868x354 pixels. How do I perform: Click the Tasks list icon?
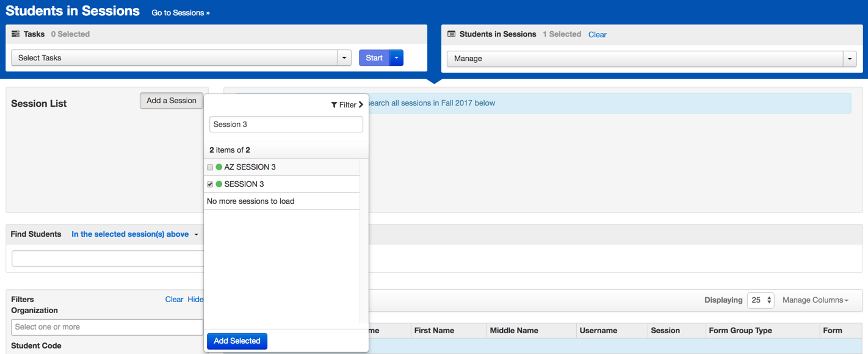(16, 34)
